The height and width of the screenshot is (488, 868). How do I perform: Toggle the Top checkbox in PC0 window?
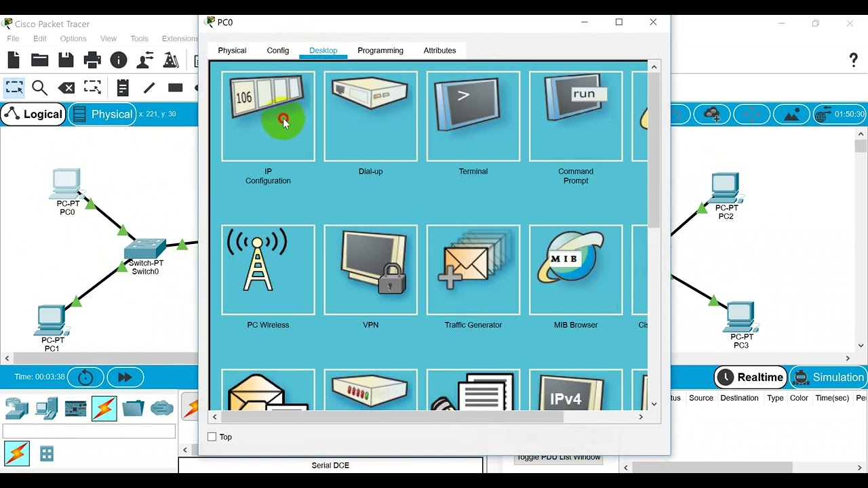(212, 437)
